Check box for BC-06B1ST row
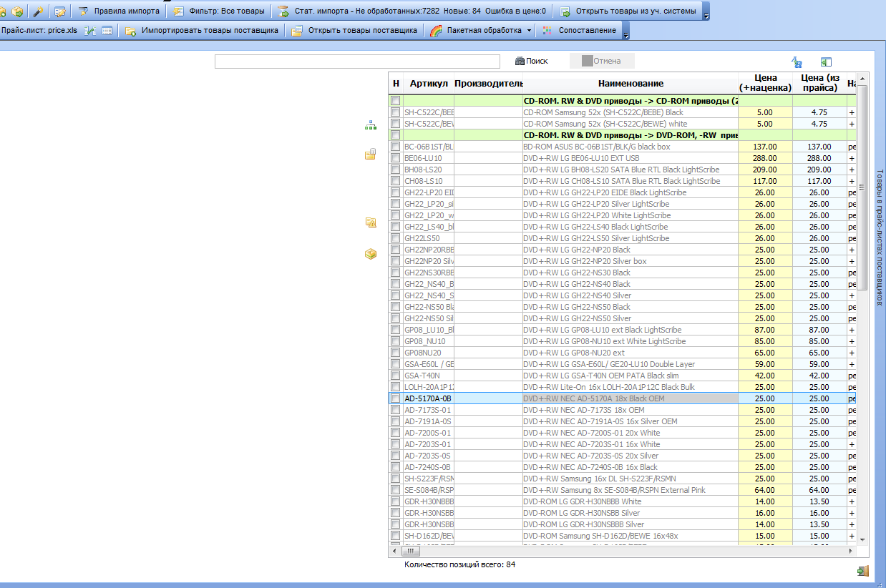 click(x=396, y=147)
